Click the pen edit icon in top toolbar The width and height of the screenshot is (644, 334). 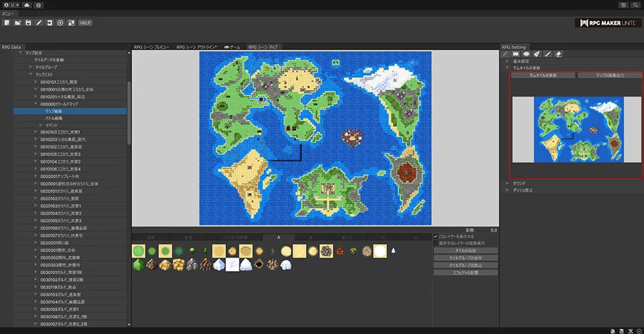pos(39,23)
